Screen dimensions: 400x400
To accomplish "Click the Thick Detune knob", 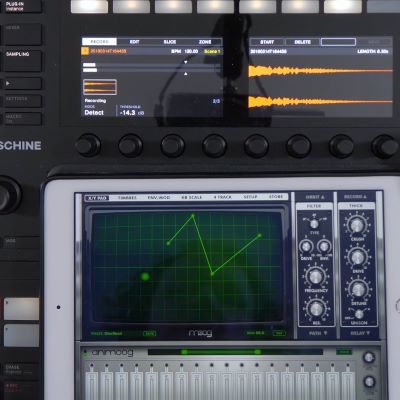I will (358, 289).
